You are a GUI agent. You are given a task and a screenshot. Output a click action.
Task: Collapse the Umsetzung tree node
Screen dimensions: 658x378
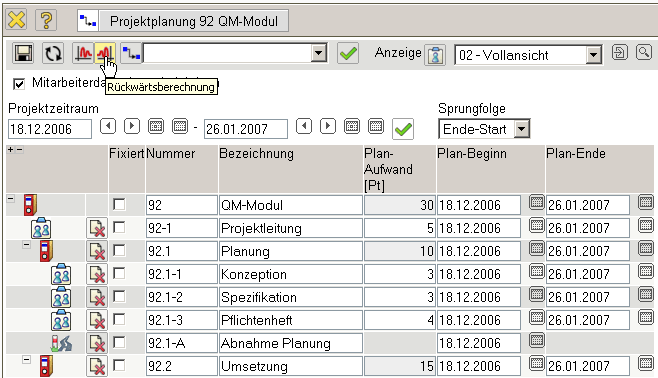(26, 360)
